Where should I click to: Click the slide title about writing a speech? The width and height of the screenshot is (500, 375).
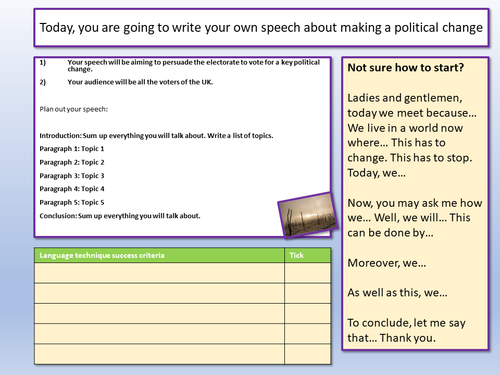click(261, 28)
